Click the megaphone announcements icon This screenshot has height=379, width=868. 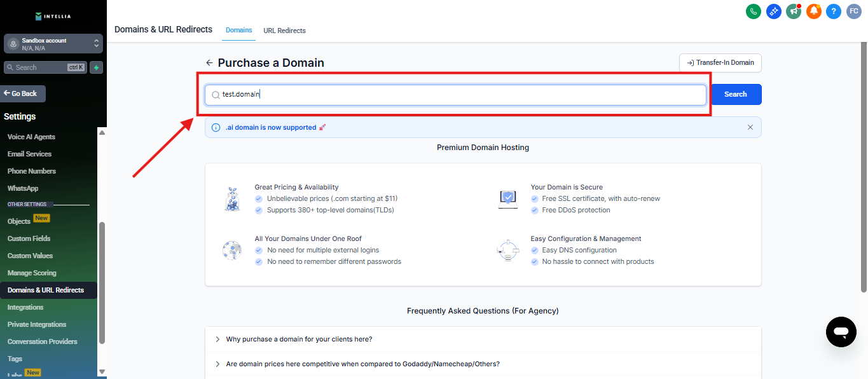793,11
